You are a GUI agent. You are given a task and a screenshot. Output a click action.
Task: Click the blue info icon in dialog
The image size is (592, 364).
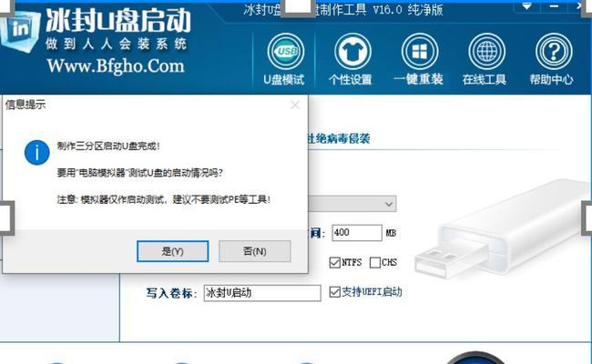pos(37,152)
